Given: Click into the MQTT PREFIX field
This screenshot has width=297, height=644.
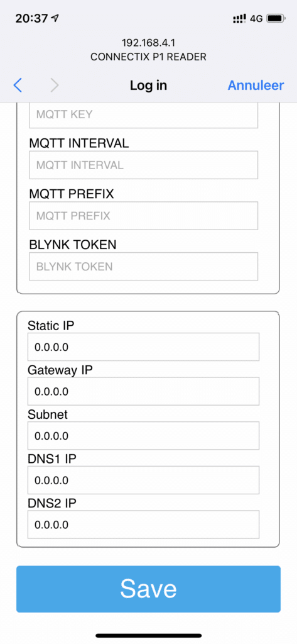Looking at the screenshot, I should (x=144, y=216).
